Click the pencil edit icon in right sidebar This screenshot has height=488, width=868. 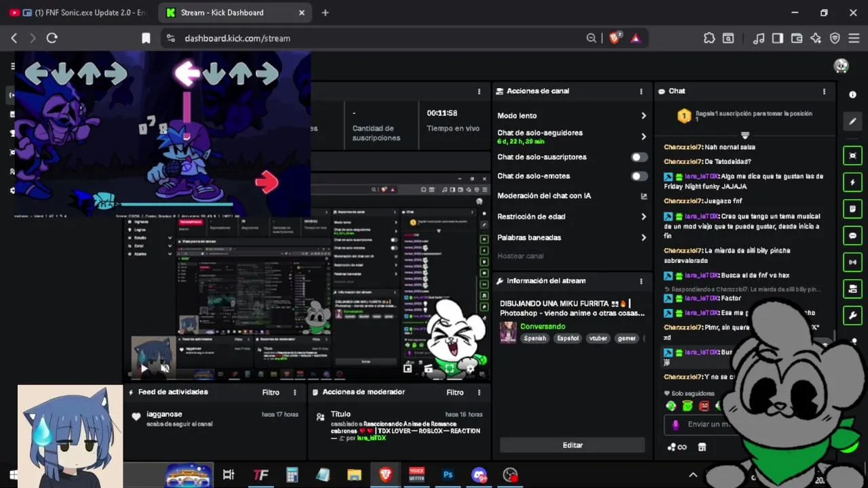[x=852, y=121]
